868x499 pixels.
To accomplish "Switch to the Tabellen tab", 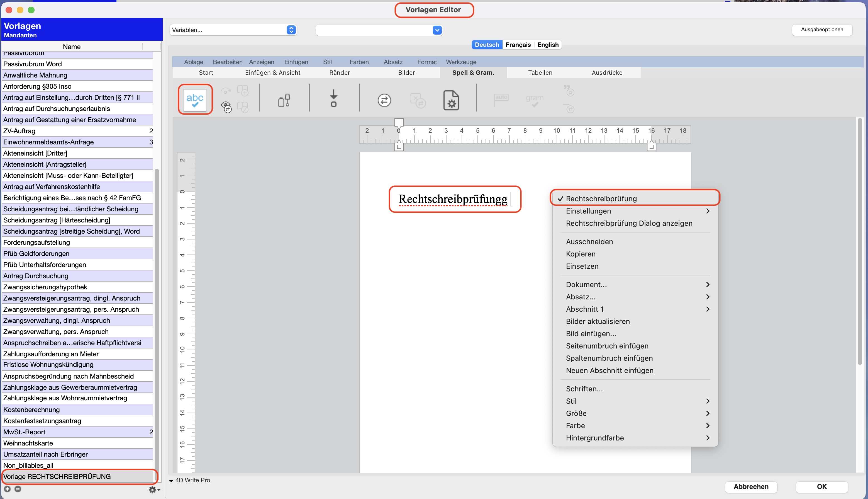I will click(540, 73).
